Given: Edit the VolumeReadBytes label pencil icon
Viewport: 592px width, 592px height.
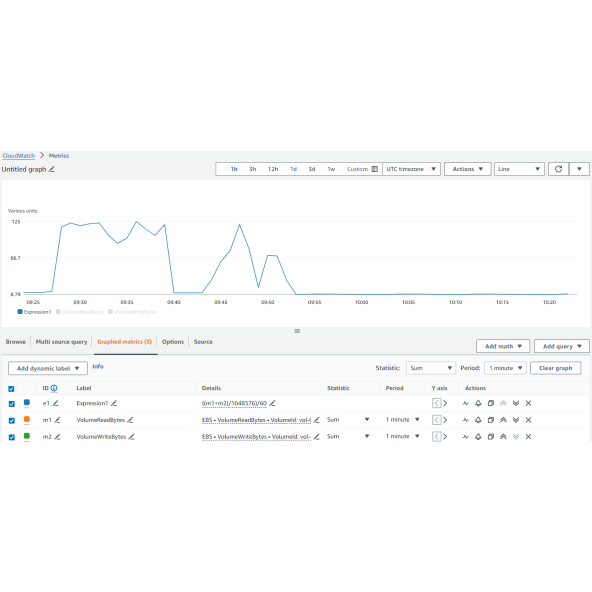Looking at the screenshot, I should click(x=130, y=420).
